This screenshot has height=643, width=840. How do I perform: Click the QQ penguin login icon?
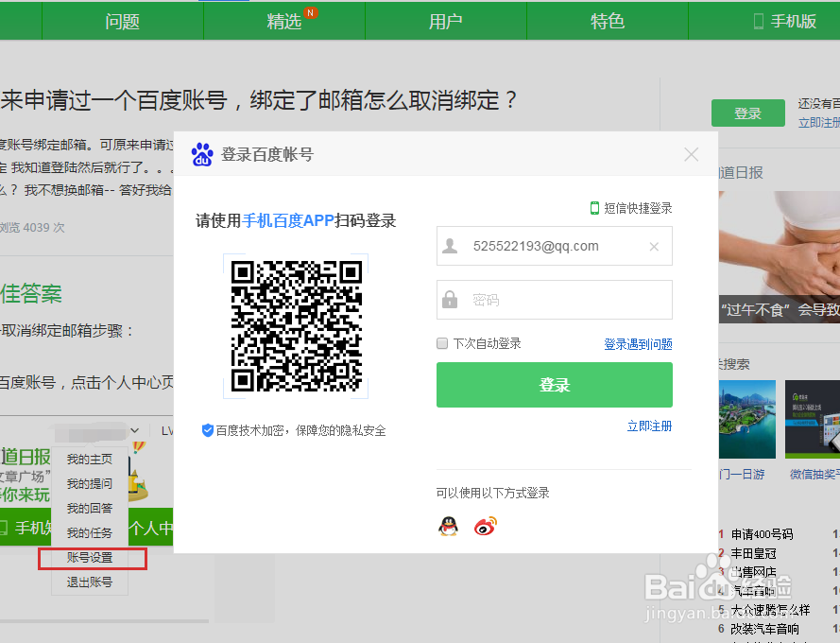(x=448, y=526)
